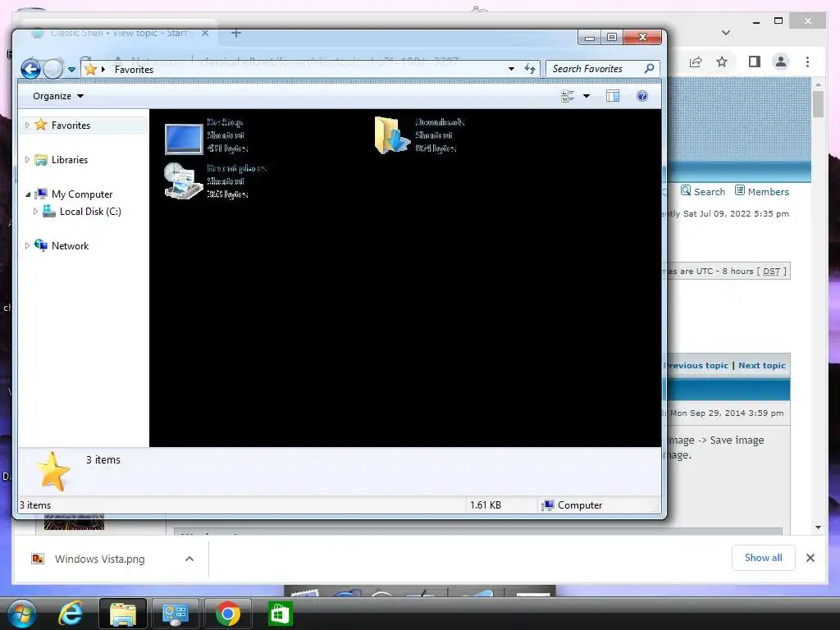Viewport: 840px width, 630px height.
Task: Switch to File Explorer taskbar button
Action: [x=123, y=614]
